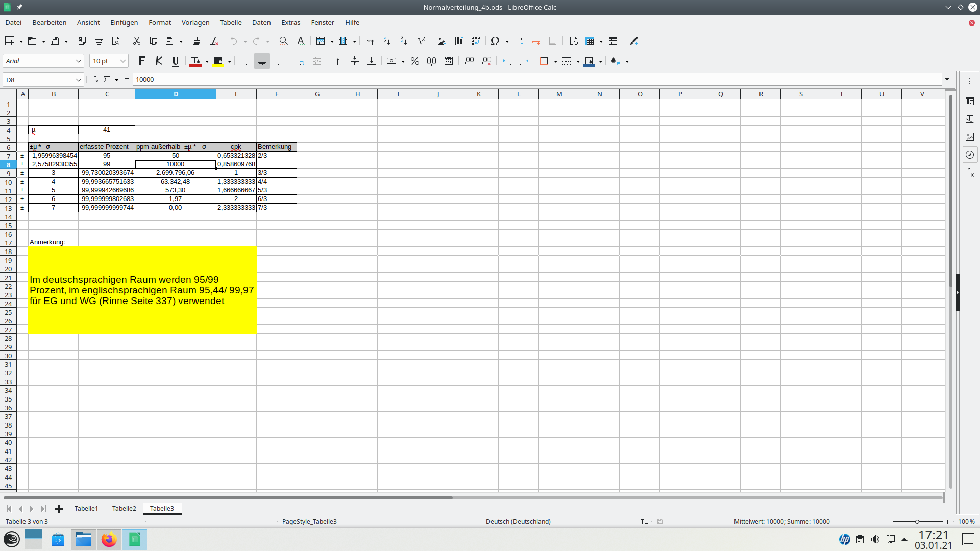Click the Sort descending icon
The height and width of the screenshot is (551, 980).
pyautogui.click(x=404, y=41)
